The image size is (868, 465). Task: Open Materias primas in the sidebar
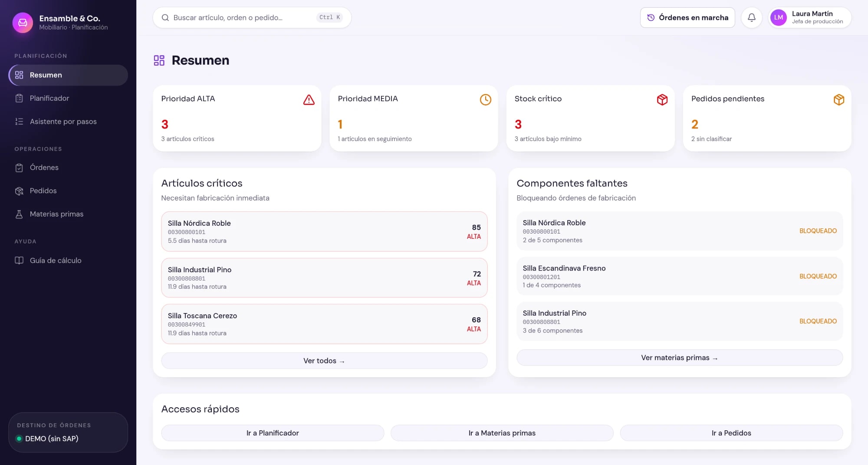[x=68, y=214]
